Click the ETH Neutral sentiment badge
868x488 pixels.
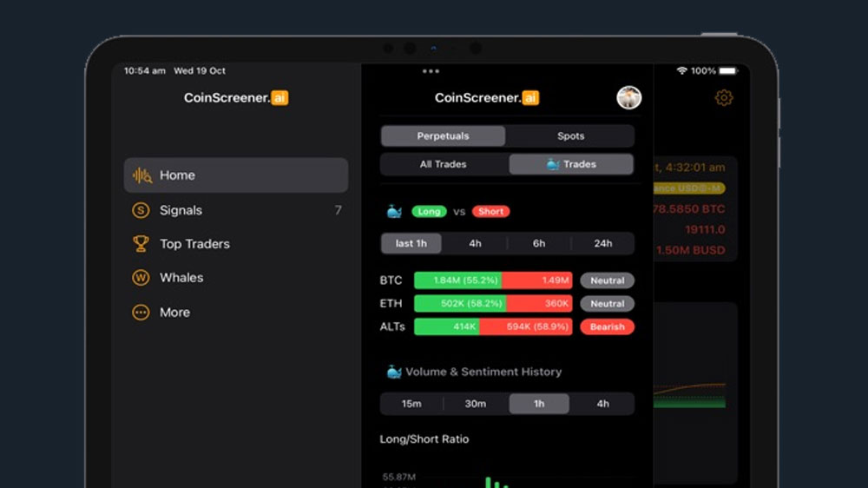[608, 304]
